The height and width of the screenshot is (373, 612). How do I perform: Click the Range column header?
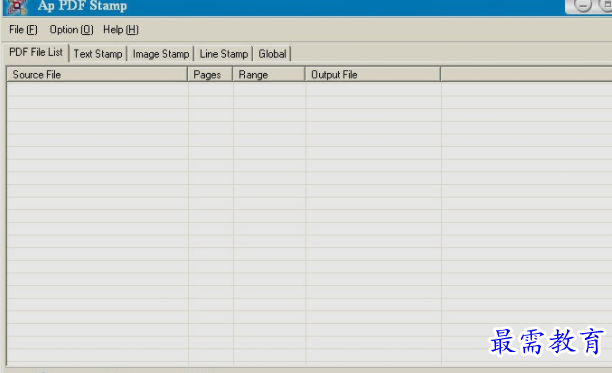(269, 75)
